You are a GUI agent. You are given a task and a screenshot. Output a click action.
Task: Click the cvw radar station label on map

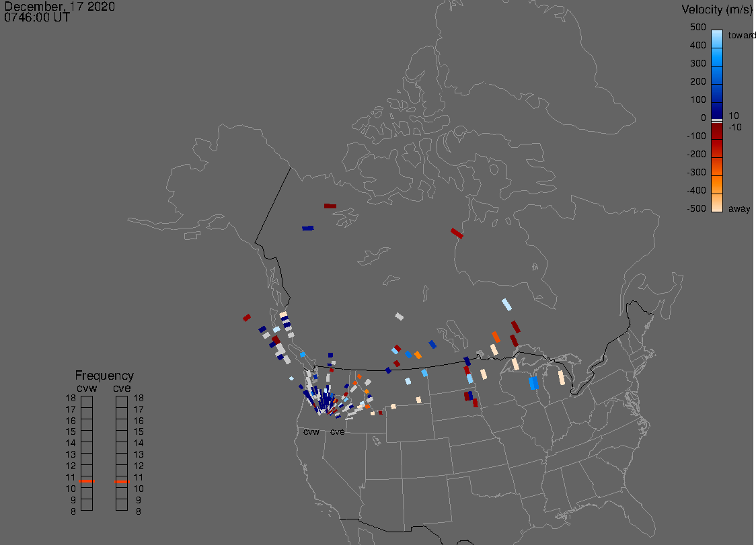click(311, 431)
